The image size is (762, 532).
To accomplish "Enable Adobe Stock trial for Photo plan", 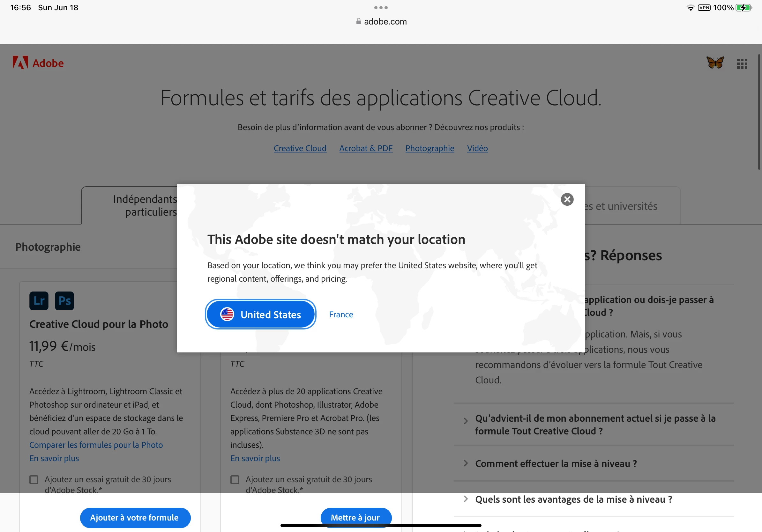I will (34, 480).
